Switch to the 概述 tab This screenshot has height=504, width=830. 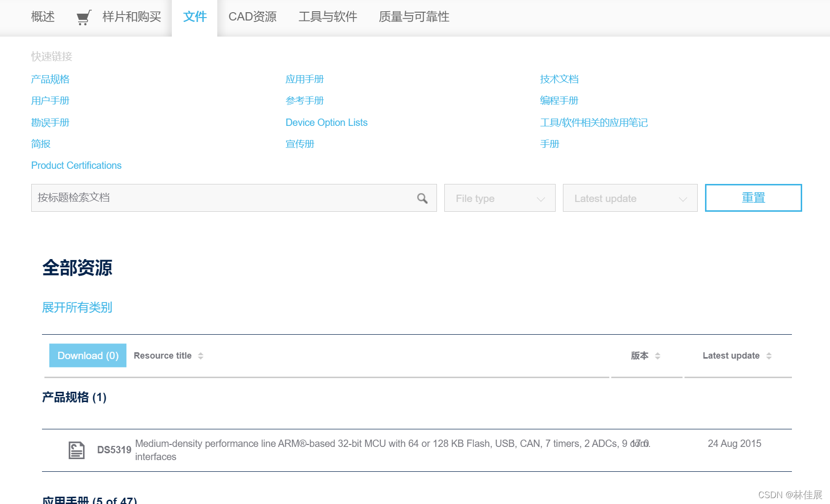[x=43, y=17]
